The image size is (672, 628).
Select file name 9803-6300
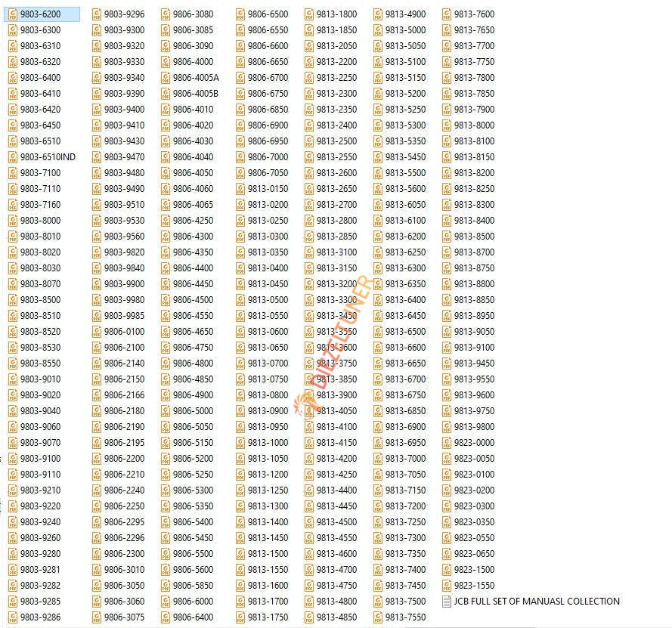click(40, 30)
